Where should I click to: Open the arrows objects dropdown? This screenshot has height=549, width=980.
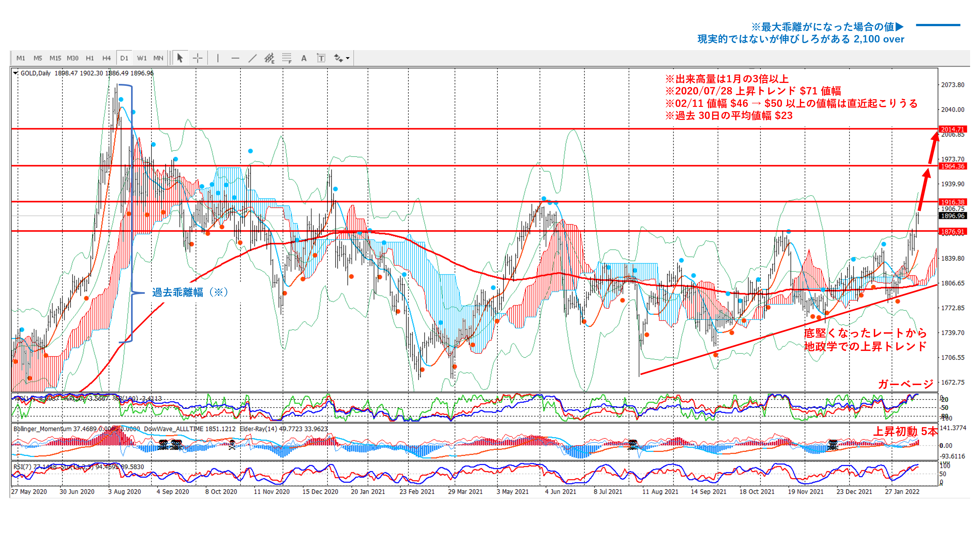pos(348,58)
